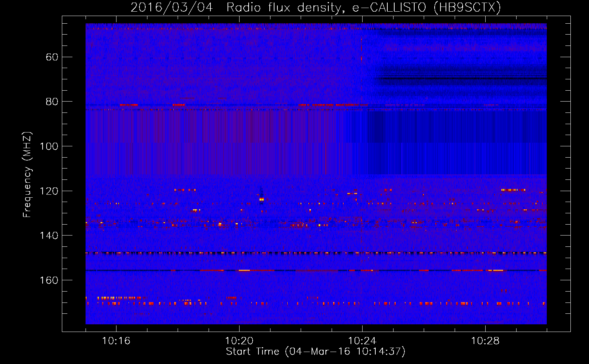Click the 160 frequency tick label

(49, 280)
